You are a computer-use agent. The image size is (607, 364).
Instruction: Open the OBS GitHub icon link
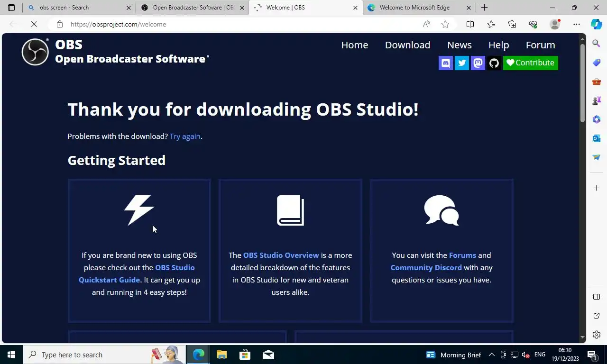(494, 63)
